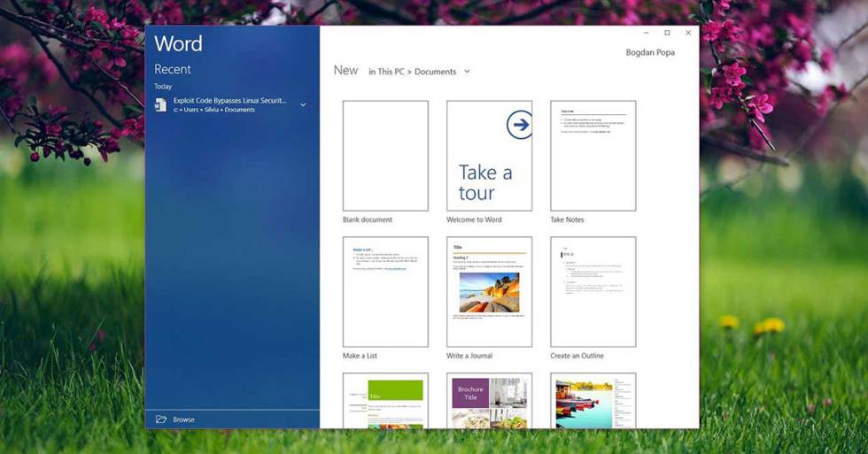The image size is (868, 454).
Task: Maximize the Word window
Action: tap(668, 33)
